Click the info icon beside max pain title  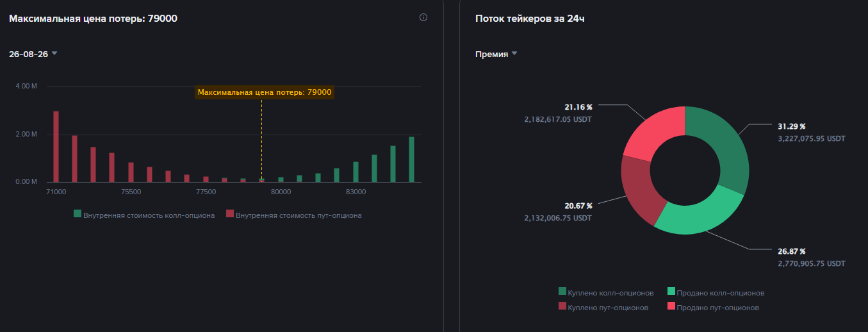tap(423, 17)
